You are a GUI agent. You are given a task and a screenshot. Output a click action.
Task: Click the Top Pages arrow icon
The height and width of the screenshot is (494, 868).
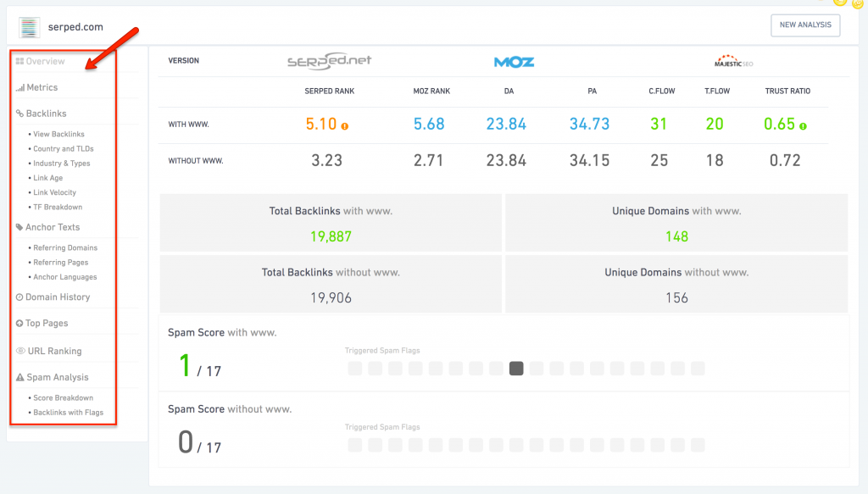pyautogui.click(x=19, y=323)
